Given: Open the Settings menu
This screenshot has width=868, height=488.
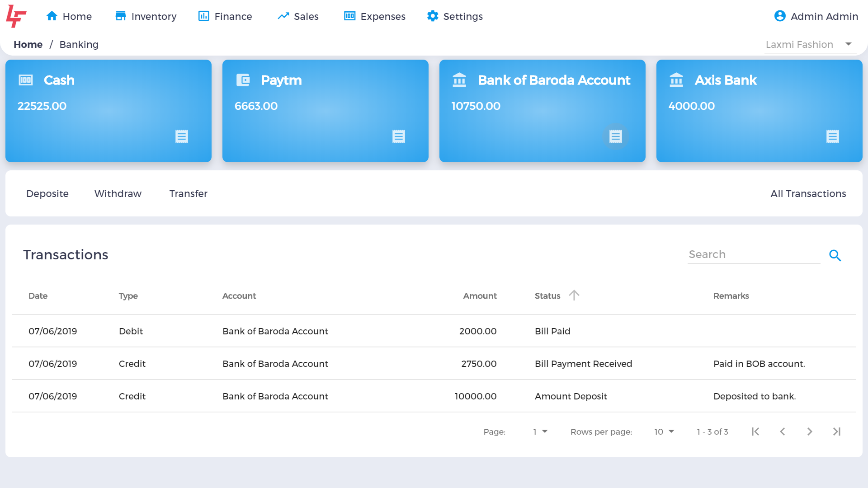Looking at the screenshot, I should [x=455, y=16].
